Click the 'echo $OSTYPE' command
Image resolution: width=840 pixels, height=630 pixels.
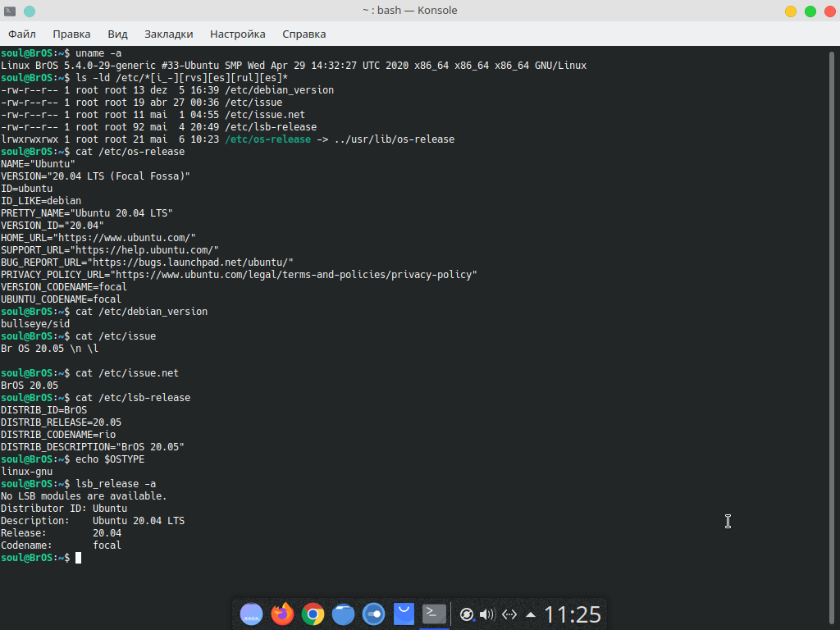tap(110, 459)
